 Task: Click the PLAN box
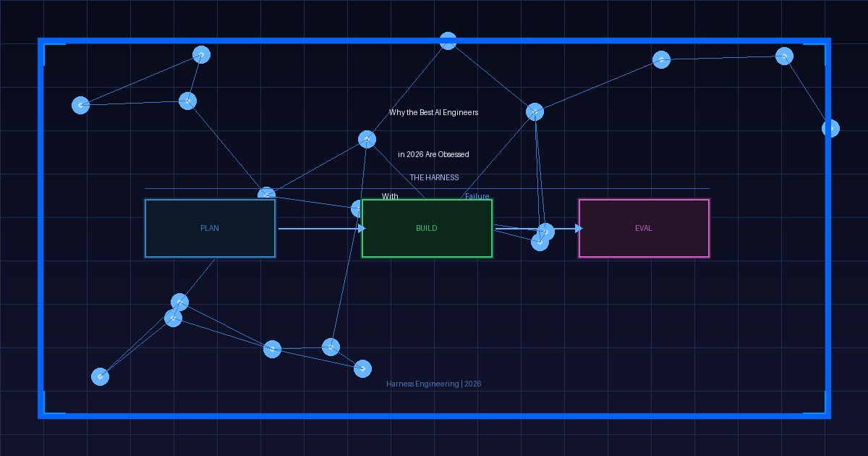coord(210,228)
